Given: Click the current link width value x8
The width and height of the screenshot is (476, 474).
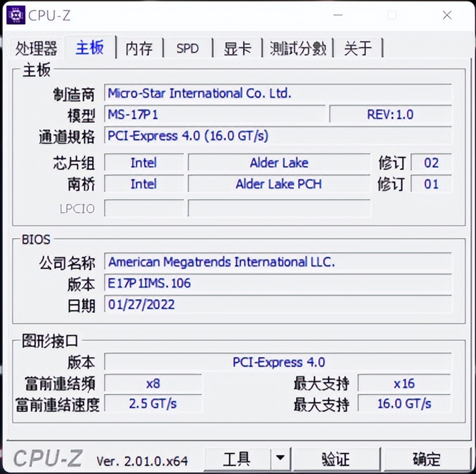Looking at the screenshot, I should 153,383.
